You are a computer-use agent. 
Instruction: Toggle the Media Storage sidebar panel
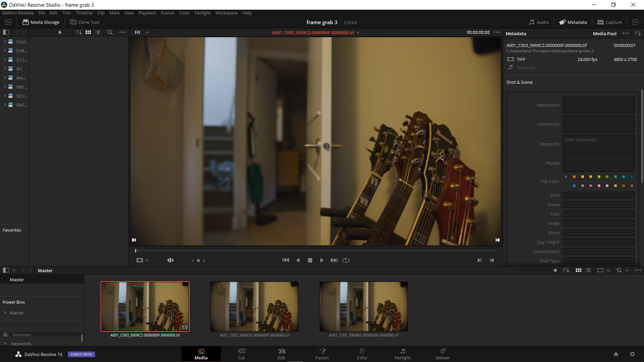coord(6,32)
